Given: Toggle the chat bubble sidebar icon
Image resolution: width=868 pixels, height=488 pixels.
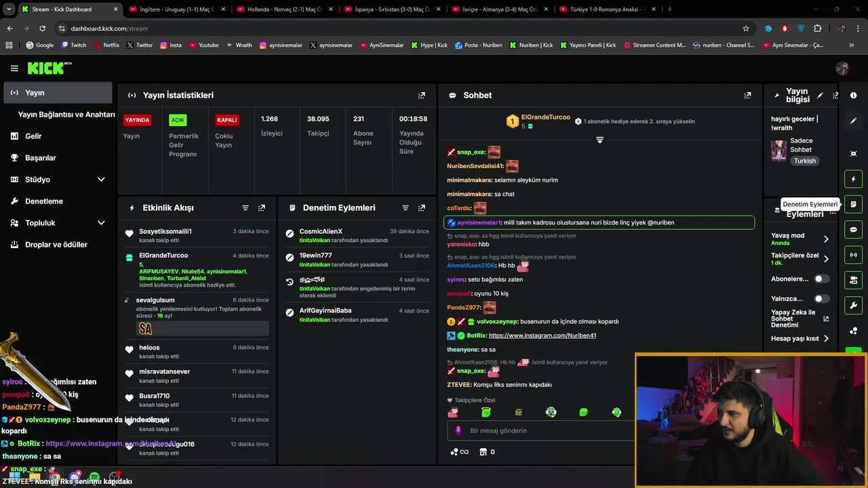Looking at the screenshot, I should coord(854,230).
